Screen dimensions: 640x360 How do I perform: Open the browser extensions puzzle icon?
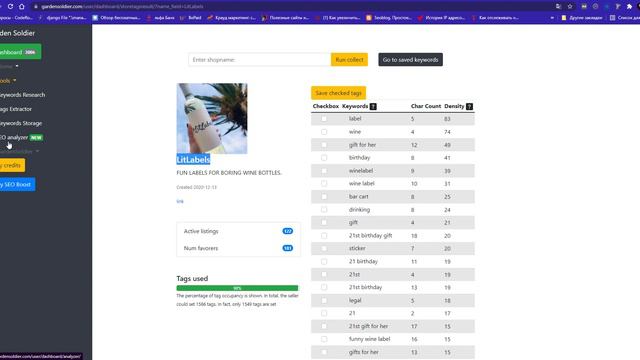629,7
